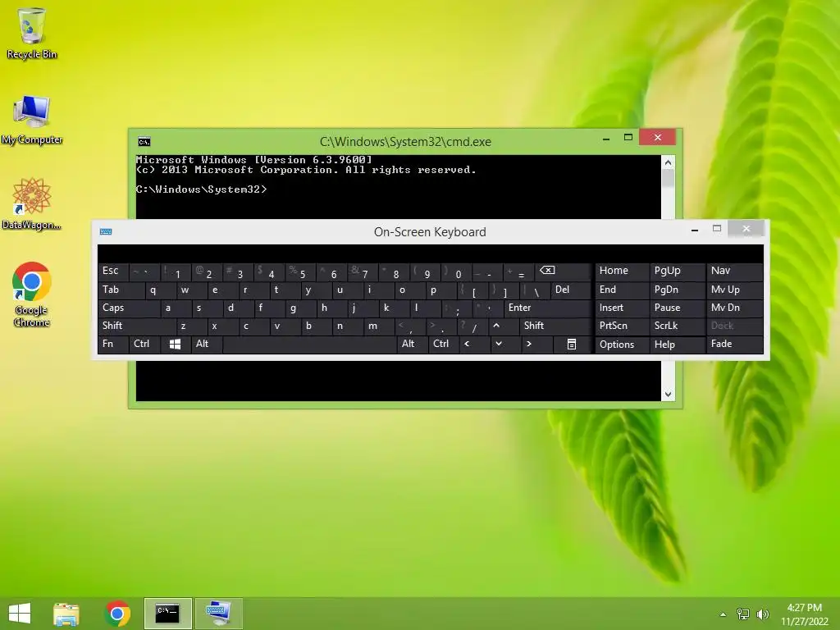Select the DataWagon desktop shortcut

coord(32,204)
